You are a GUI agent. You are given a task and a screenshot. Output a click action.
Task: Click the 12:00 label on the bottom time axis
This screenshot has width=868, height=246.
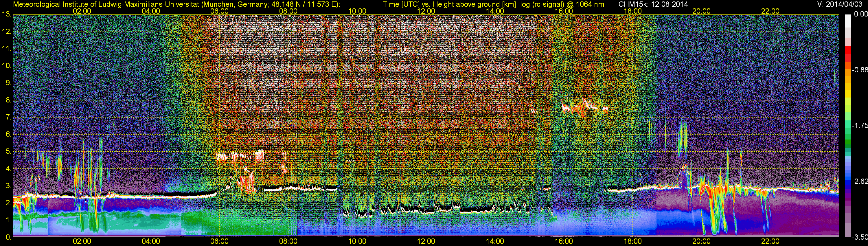point(426,241)
